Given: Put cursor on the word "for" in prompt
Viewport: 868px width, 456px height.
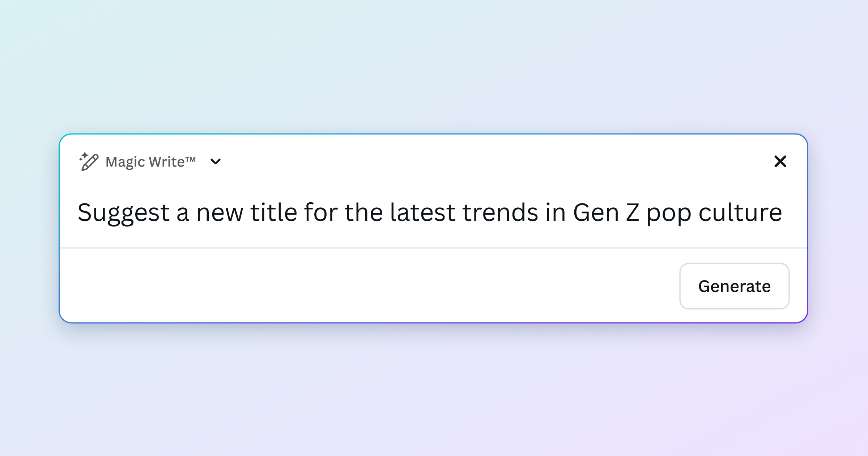Looking at the screenshot, I should tap(320, 212).
